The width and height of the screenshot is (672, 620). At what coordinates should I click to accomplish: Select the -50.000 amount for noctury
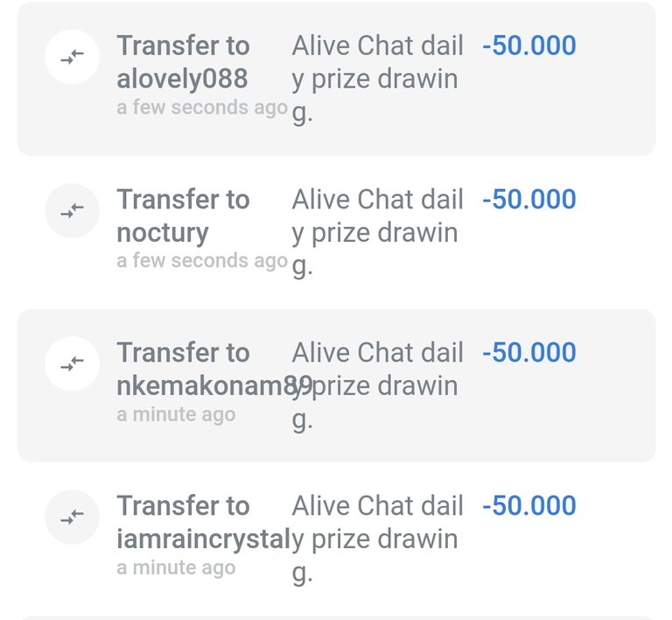point(528,199)
